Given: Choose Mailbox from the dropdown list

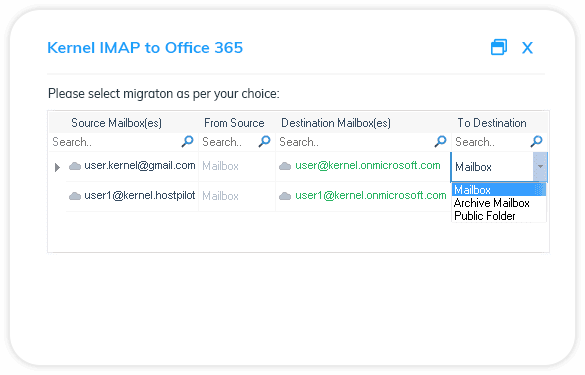Looking at the screenshot, I should coord(499,190).
